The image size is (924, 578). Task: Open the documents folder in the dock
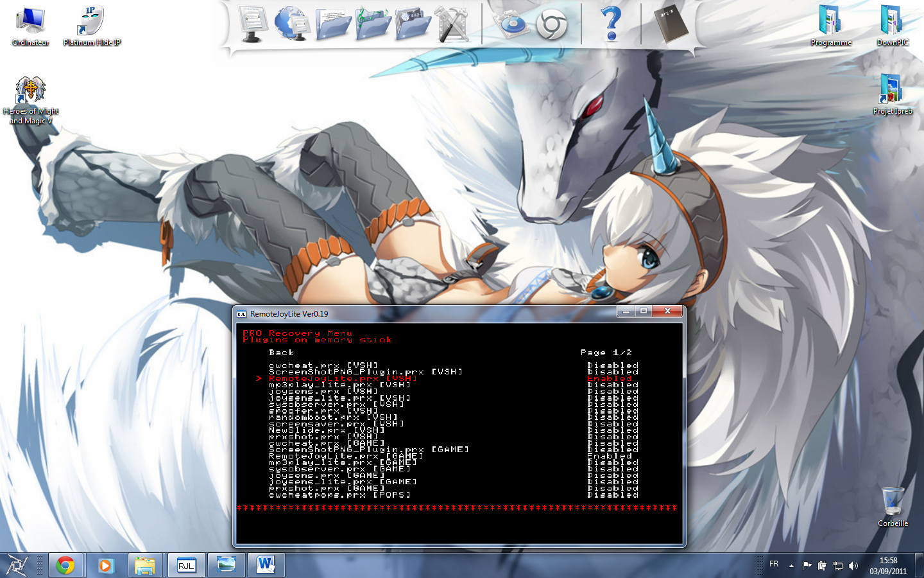[x=333, y=24]
